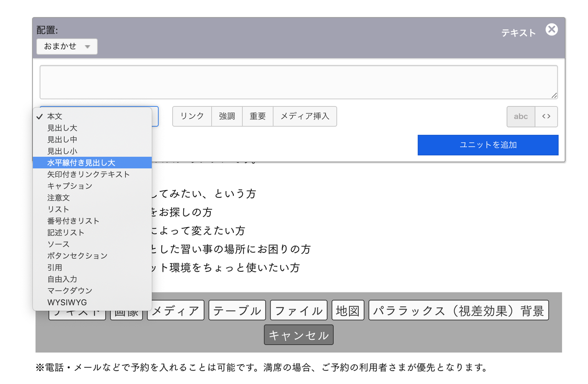Pick 番号付きリスト from the menu
Viewport: 588px width, 384px height.
point(73,221)
